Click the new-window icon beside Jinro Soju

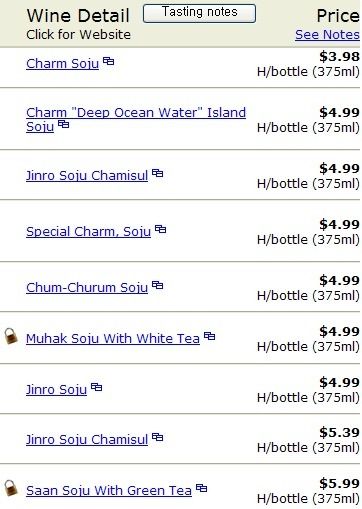click(x=96, y=387)
